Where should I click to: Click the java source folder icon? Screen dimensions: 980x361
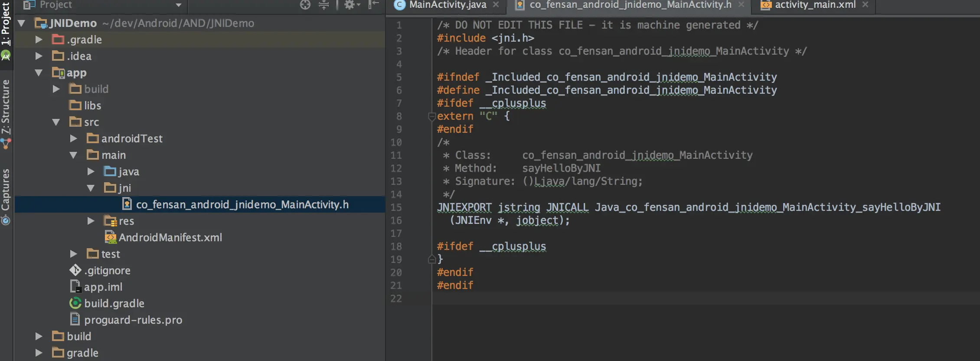(x=110, y=171)
